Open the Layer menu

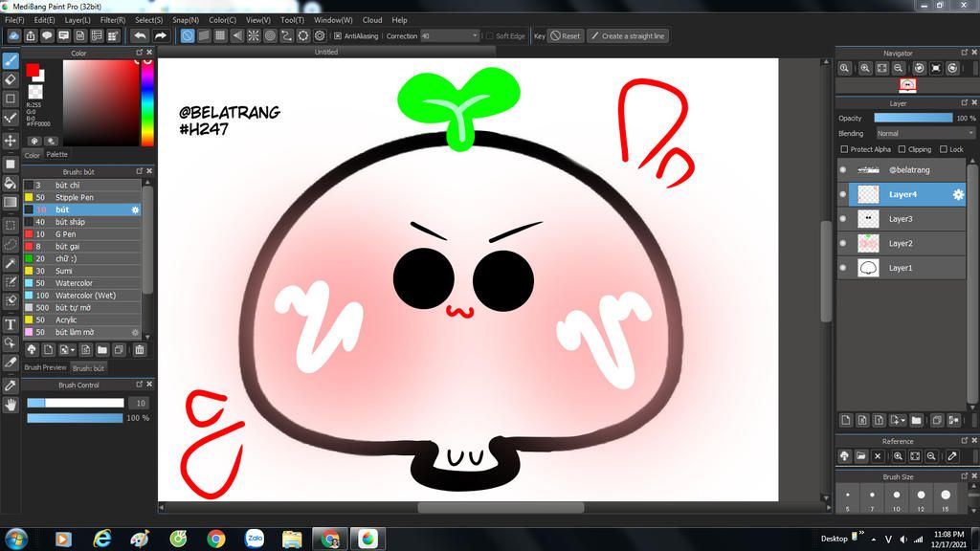[78, 20]
